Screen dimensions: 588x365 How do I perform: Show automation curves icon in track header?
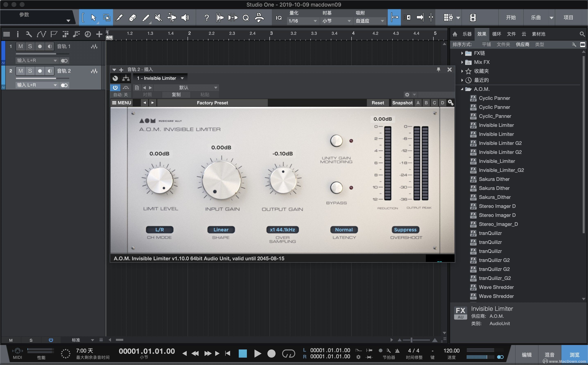41,34
